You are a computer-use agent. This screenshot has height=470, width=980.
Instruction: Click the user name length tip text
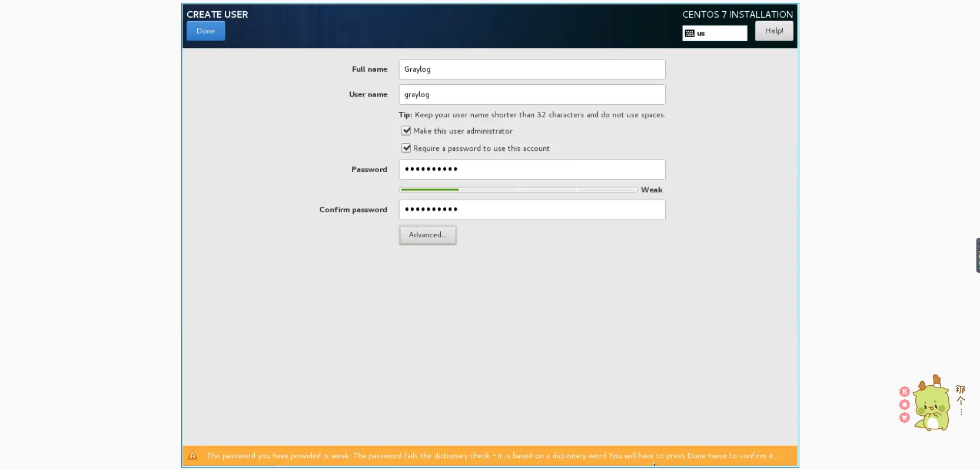coord(532,115)
